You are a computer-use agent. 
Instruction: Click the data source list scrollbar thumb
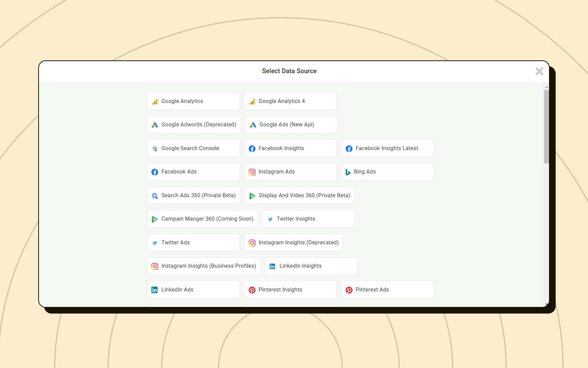pyautogui.click(x=546, y=126)
